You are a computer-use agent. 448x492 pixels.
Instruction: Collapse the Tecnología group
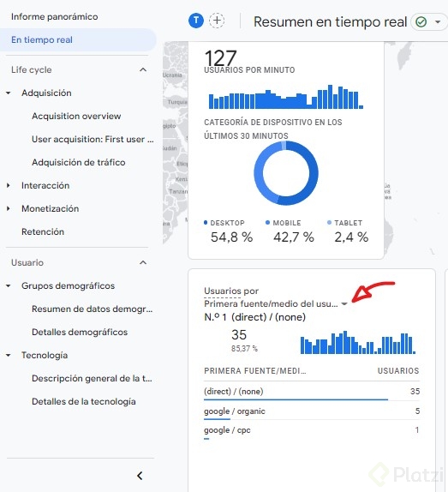point(9,355)
